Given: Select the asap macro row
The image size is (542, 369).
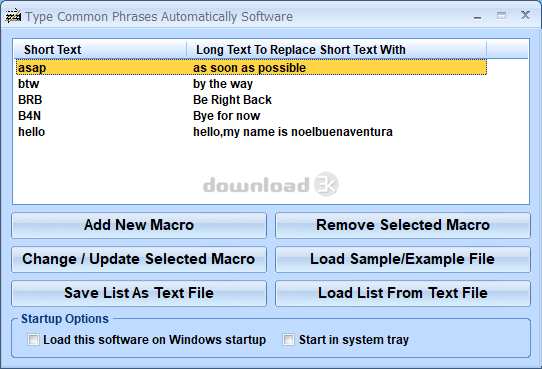Looking at the screenshot, I should point(251,68).
